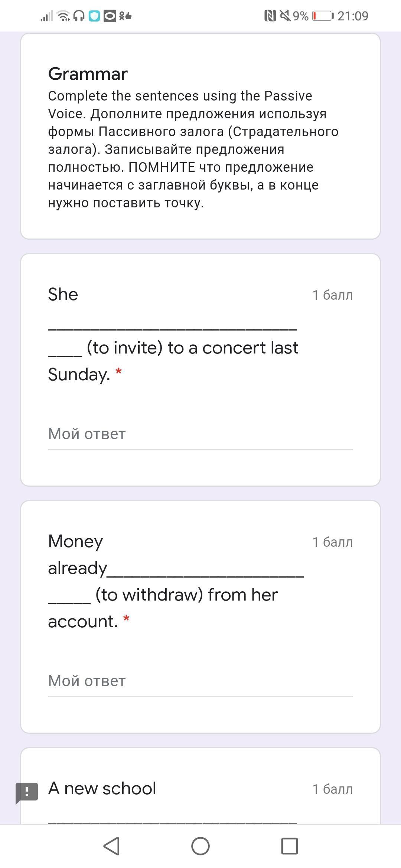Tap the report problem feedback icon
Screen dimensions: 401x868
click(27, 793)
